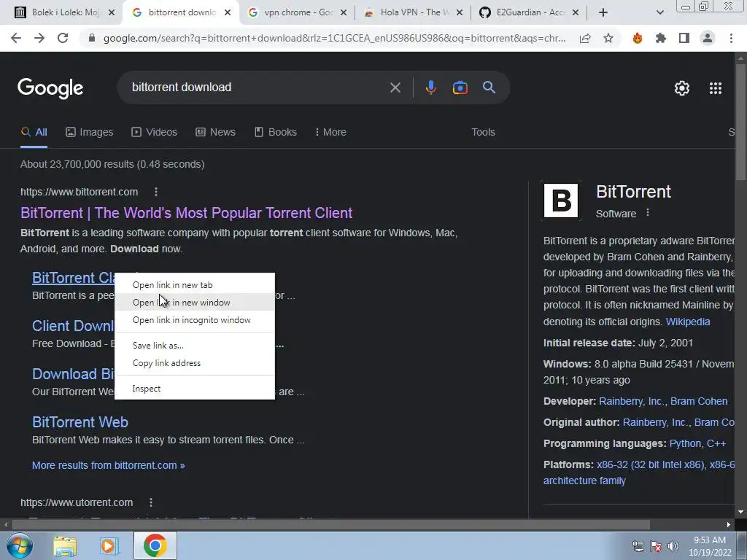Click the search query input field
The width and height of the screenshot is (747, 560).
[258, 87]
